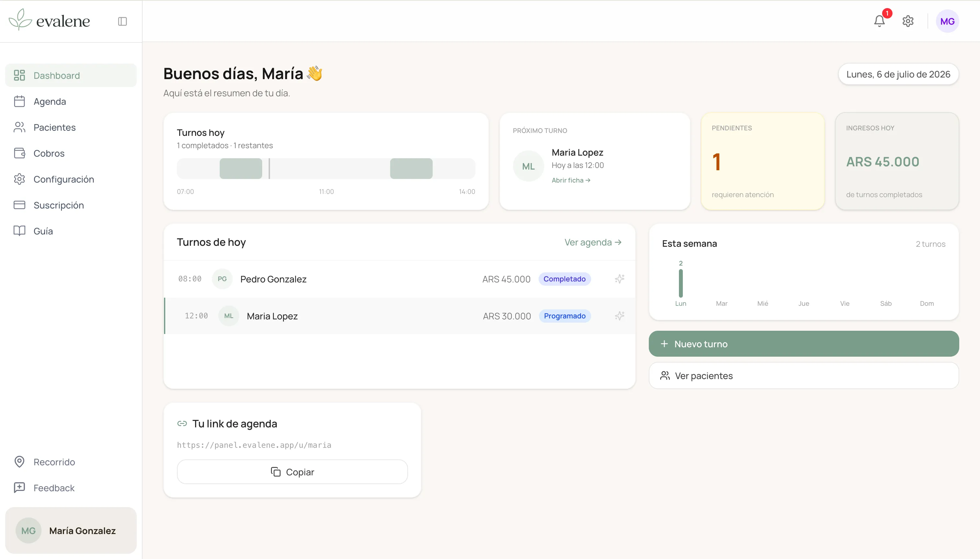Click ML avatar in Próximo turno card

528,166
